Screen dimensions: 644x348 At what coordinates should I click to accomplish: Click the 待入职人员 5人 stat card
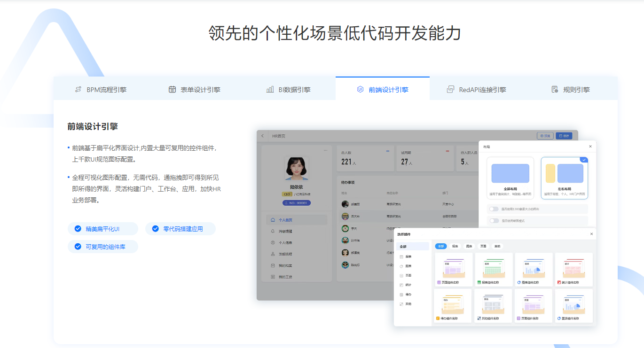pyautogui.click(x=467, y=158)
